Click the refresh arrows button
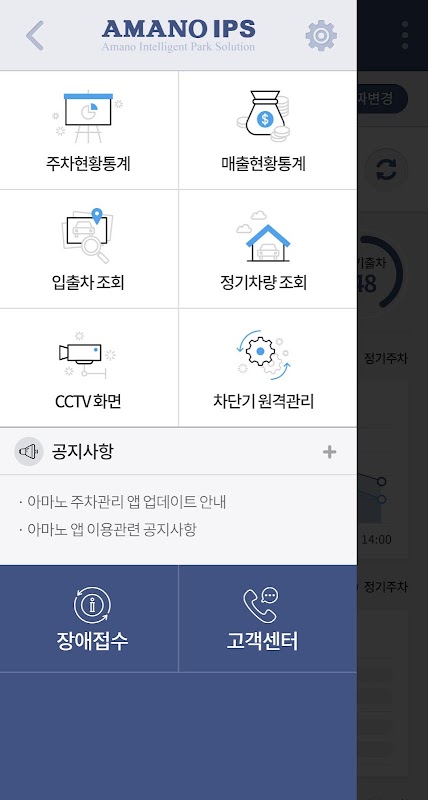428x800 pixels. 387,170
